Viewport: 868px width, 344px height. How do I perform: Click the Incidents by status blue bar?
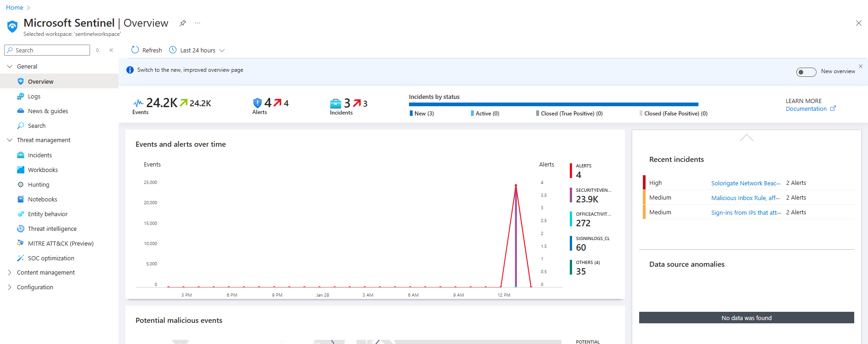(x=554, y=104)
